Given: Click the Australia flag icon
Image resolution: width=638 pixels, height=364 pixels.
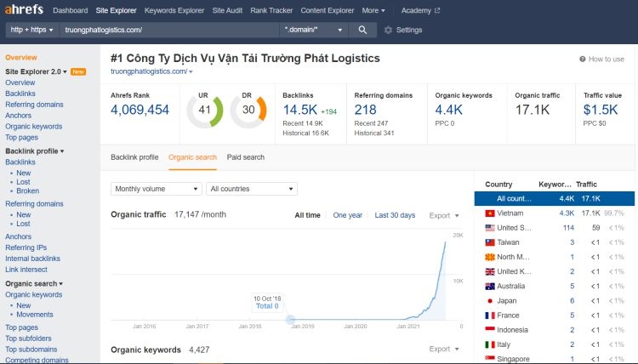Looking at the screenshot, I should (490, 287).
